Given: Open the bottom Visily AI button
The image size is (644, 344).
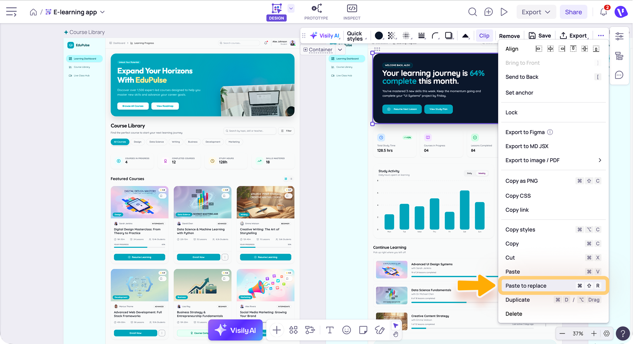Looking at the screenshot, I should 235,330.
